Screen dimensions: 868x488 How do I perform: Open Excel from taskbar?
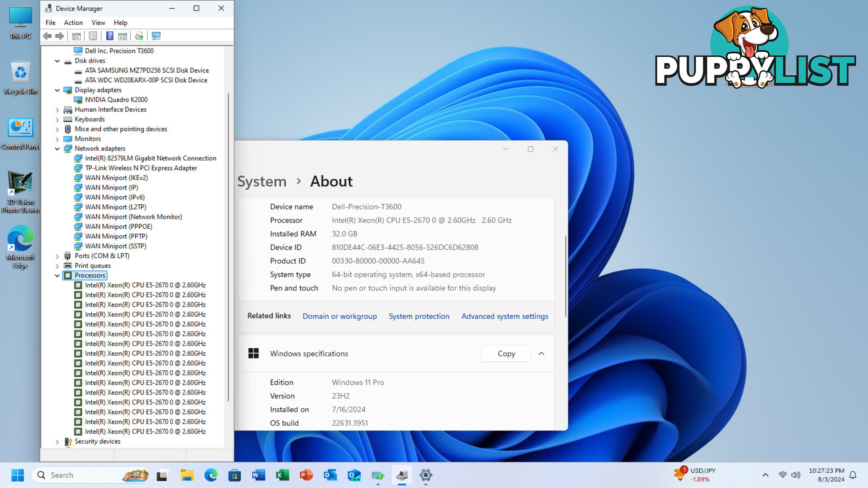pos(282,475)
